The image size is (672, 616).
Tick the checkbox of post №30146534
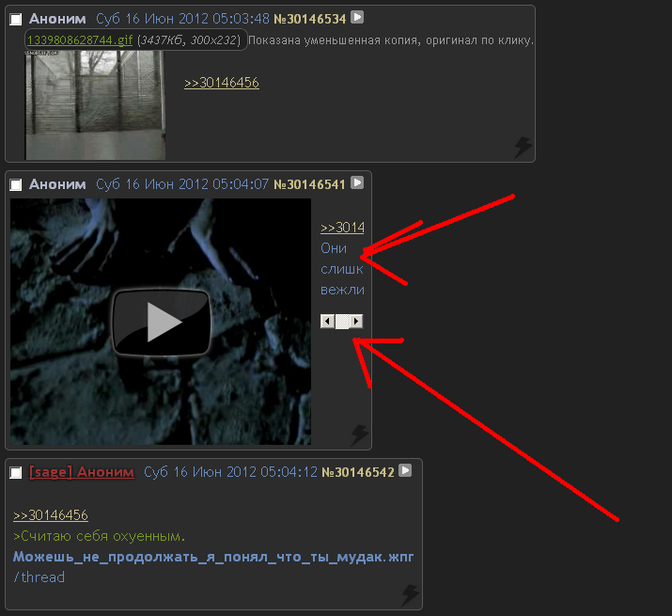[x=16, y=20]
